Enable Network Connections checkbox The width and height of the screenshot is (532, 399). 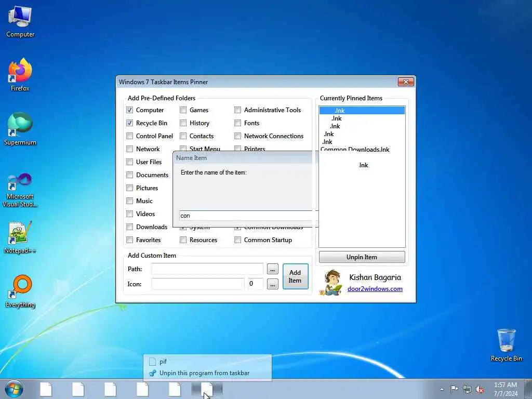pyautogui.click(x=238, y=136)
